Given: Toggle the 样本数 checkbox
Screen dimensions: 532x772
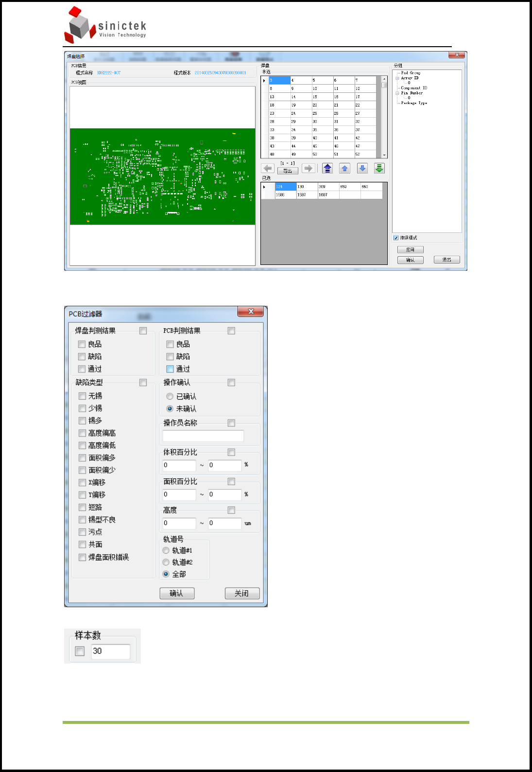Looking at the screenshot, I should click(x=80, y=651).
